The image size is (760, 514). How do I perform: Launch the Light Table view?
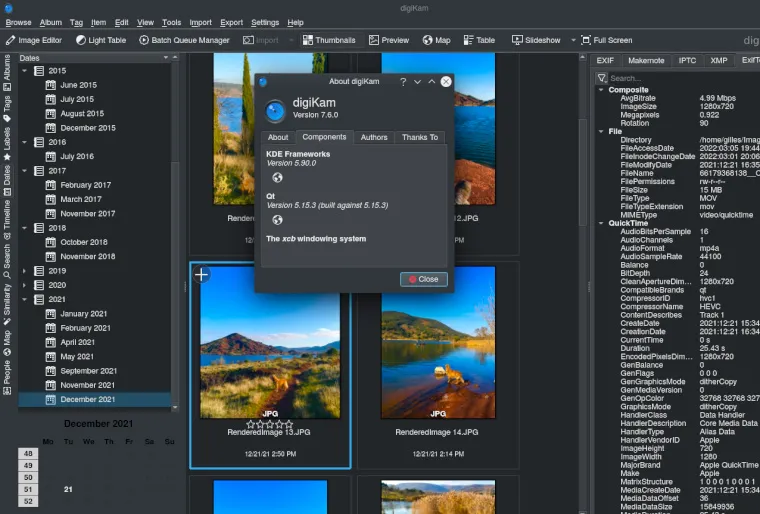[101, 40]
